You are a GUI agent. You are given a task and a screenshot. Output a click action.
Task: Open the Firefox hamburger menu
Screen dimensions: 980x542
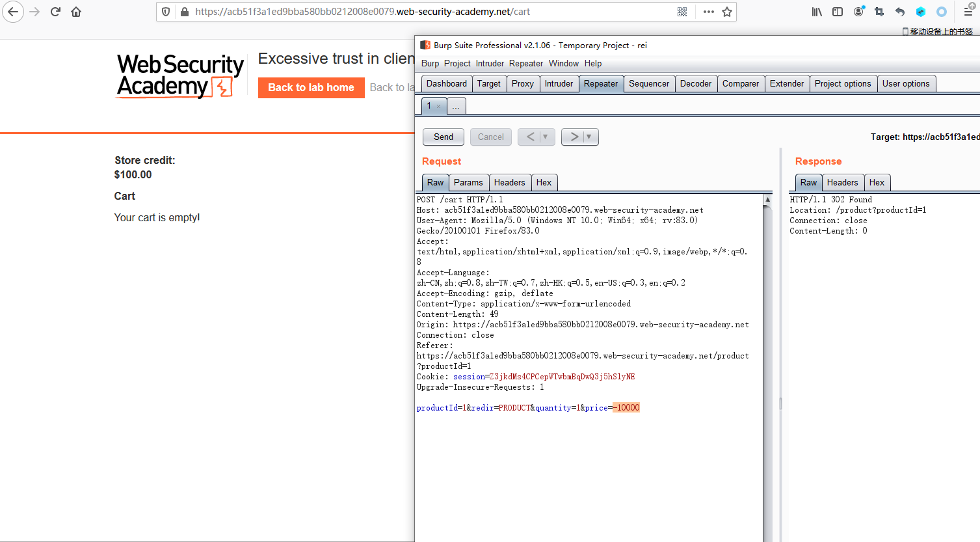(x=968, y=12)
